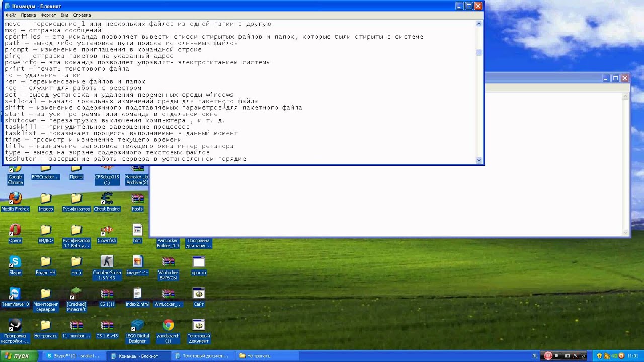Open the Русификатор folder on desktop

click(76, 202)
